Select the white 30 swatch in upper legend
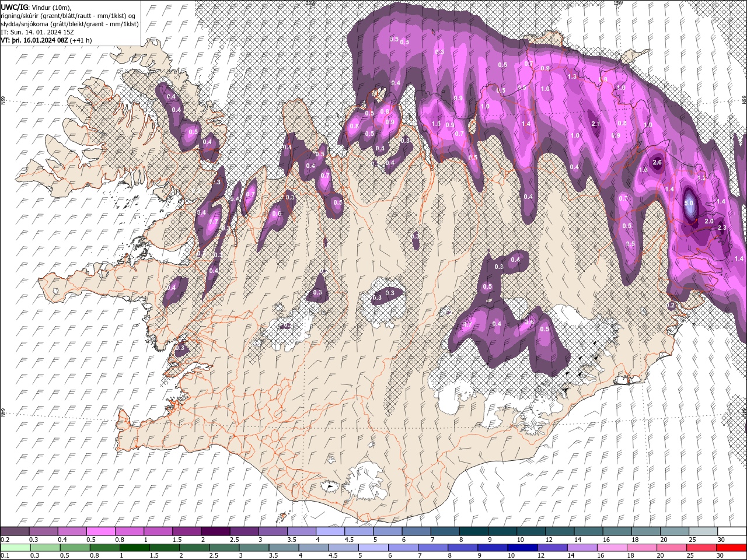Image resolution: width=747 pixels, height=560 pixels. [732, 531]
